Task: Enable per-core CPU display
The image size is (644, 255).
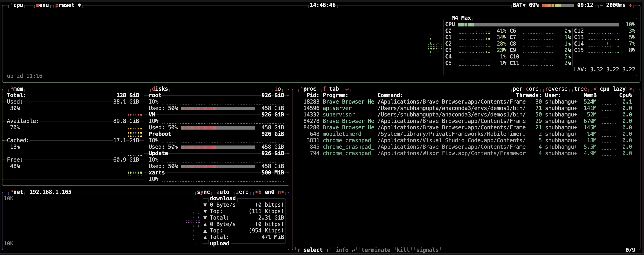Action: click(525, 89)
